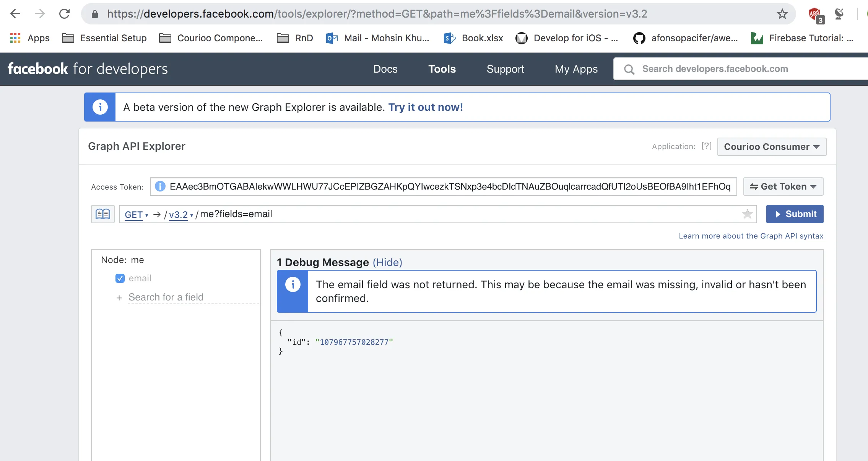
Task: Go to My Apps in navigation
Action: (576, 69)
